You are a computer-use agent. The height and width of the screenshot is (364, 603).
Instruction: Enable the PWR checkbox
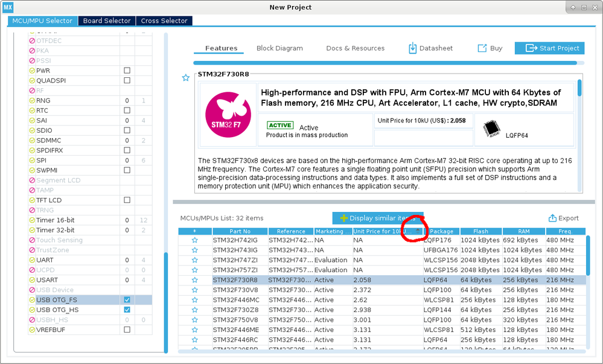[x=127, y=71]
